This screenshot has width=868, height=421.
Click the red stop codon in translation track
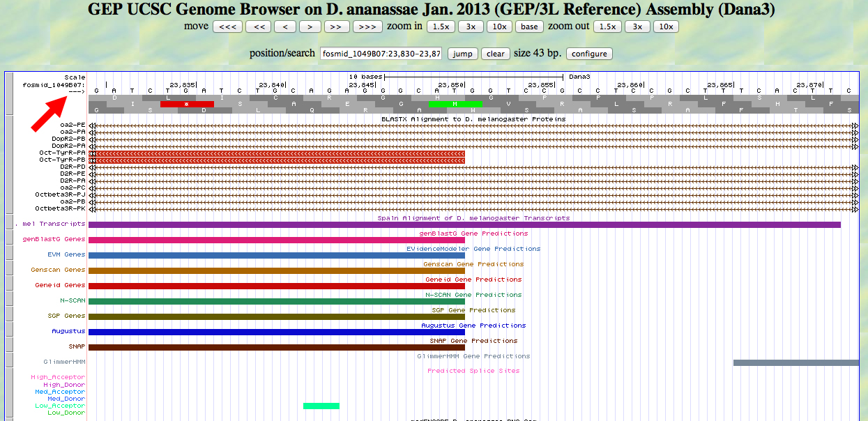(x=186, y=104)
